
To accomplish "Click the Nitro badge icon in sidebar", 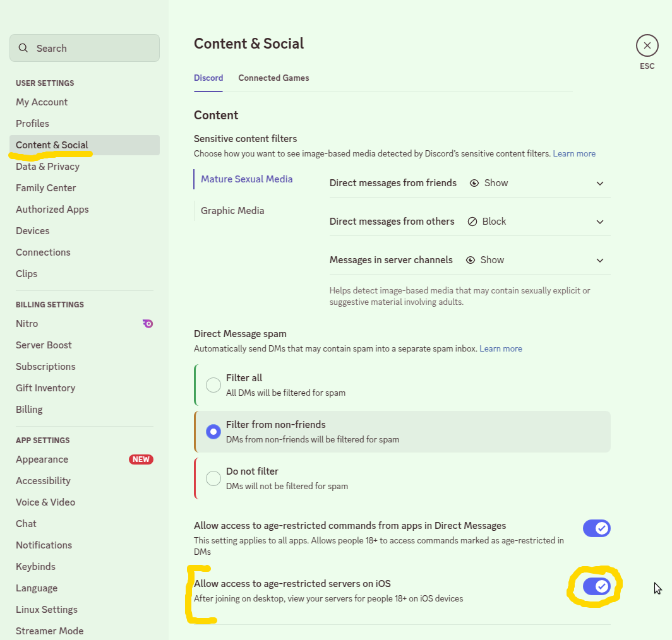I will (148, 324).
